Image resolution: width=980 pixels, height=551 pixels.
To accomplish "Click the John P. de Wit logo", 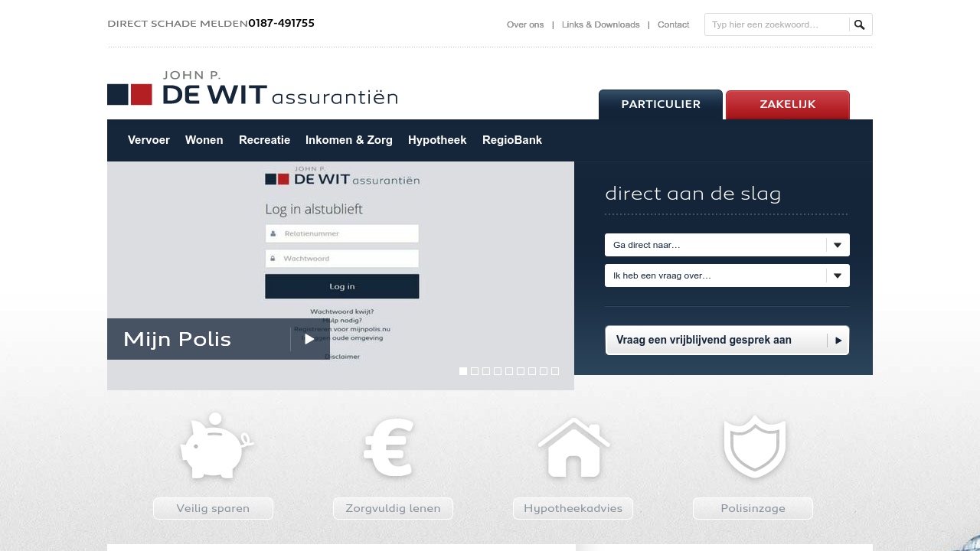I will click(252, 88).
